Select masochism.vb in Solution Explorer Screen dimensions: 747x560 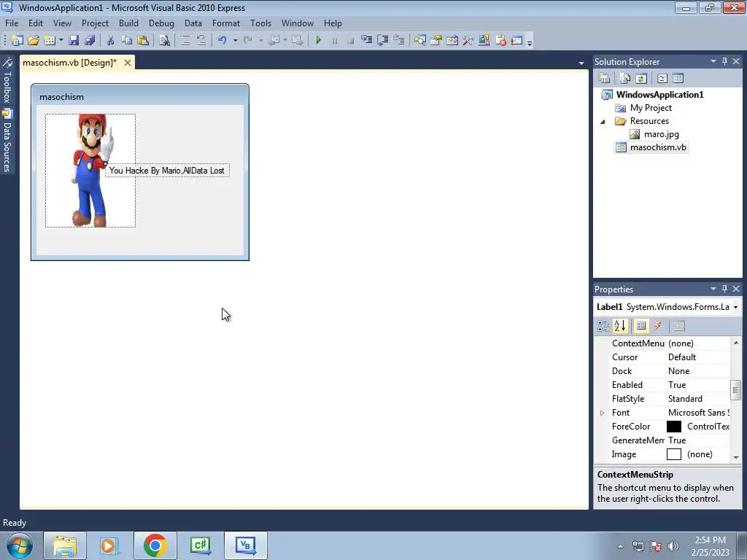click(658, 147)
